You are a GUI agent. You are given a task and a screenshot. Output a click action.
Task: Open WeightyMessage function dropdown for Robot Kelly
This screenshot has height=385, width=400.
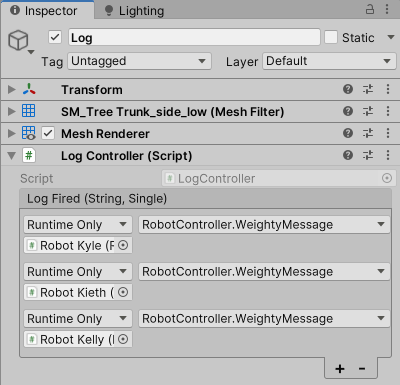pyautogui.click(x=264, y=319)
